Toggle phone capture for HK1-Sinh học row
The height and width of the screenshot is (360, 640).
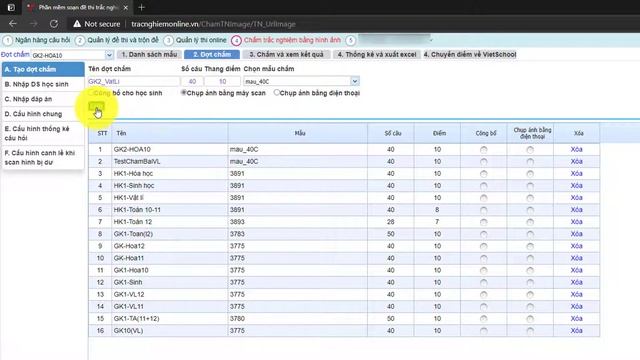click(x=530, y=186)
